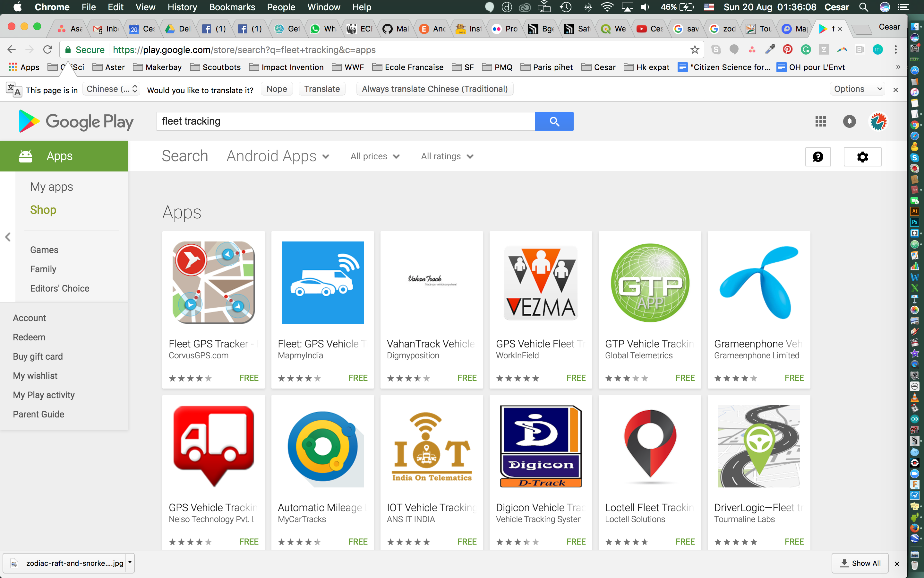Close the downloads bar
Viewport: 924px width, 578px height.
tap(897, 564)
